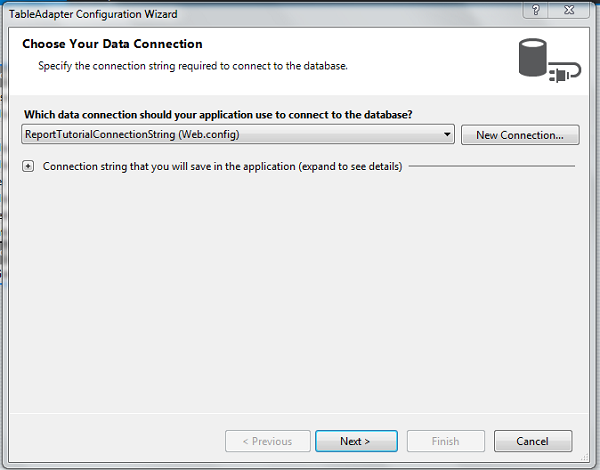Click the 'Choose Your Data Connection' heading
Screen dimensions: 600x470
112,44
